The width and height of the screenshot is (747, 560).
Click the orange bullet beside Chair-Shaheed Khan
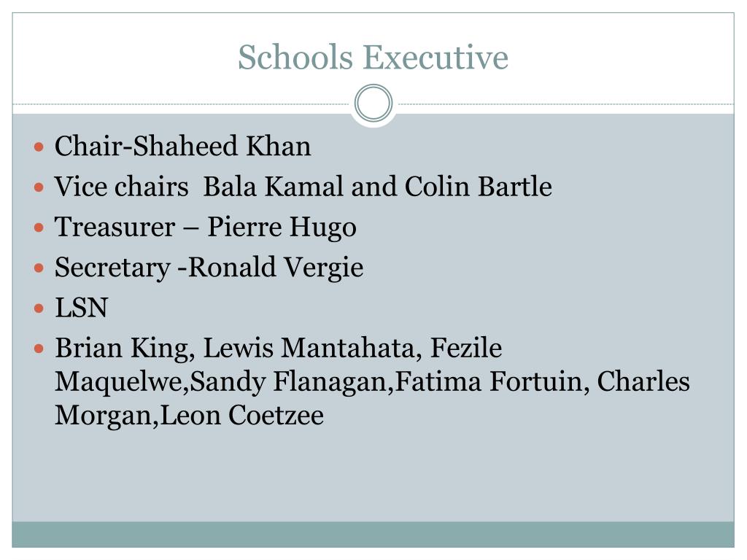click(39, 147)
